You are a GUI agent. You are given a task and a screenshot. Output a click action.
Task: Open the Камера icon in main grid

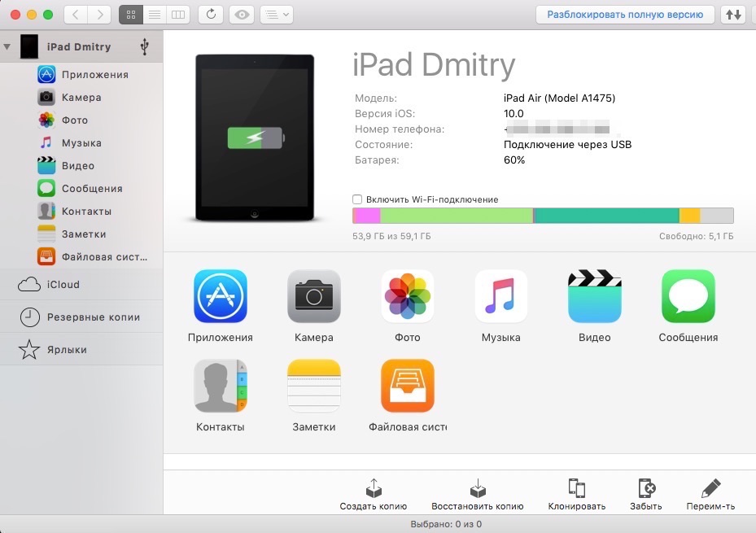click(313, 297)
